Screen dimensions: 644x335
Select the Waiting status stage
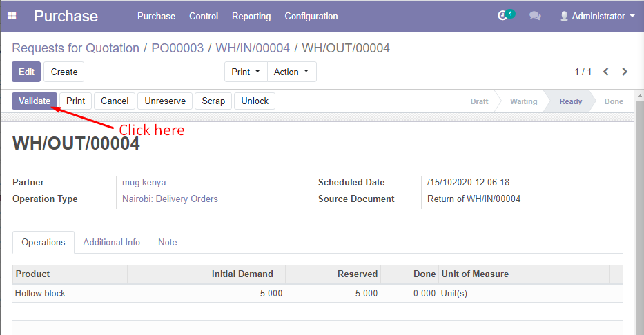click(524, 101)
